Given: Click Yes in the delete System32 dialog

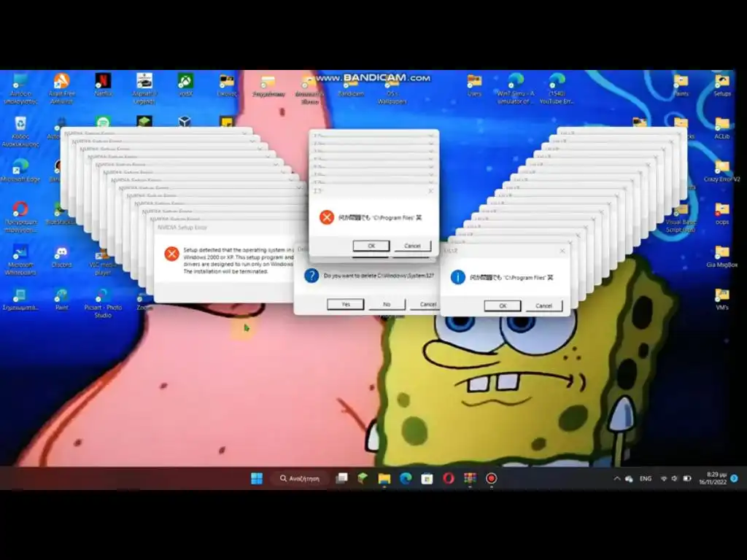Looking at the screenshot, I should click(345, 304).
